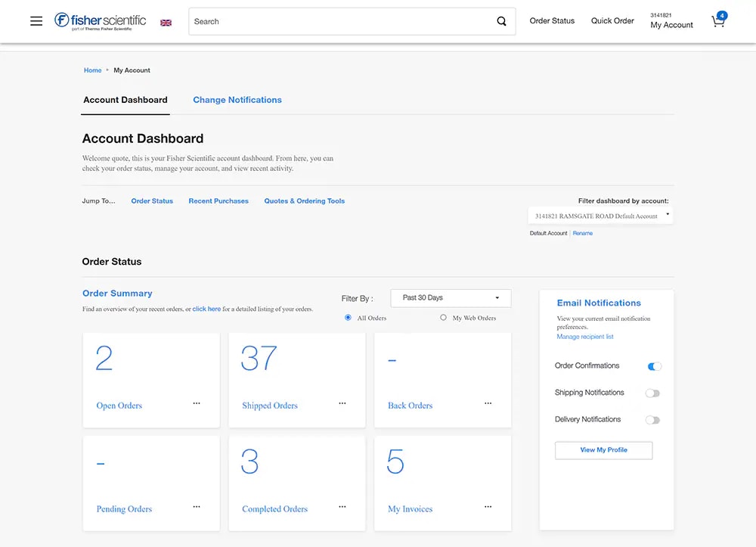
Task: Open the shopping cart
Action: click(x=718, y=21)
